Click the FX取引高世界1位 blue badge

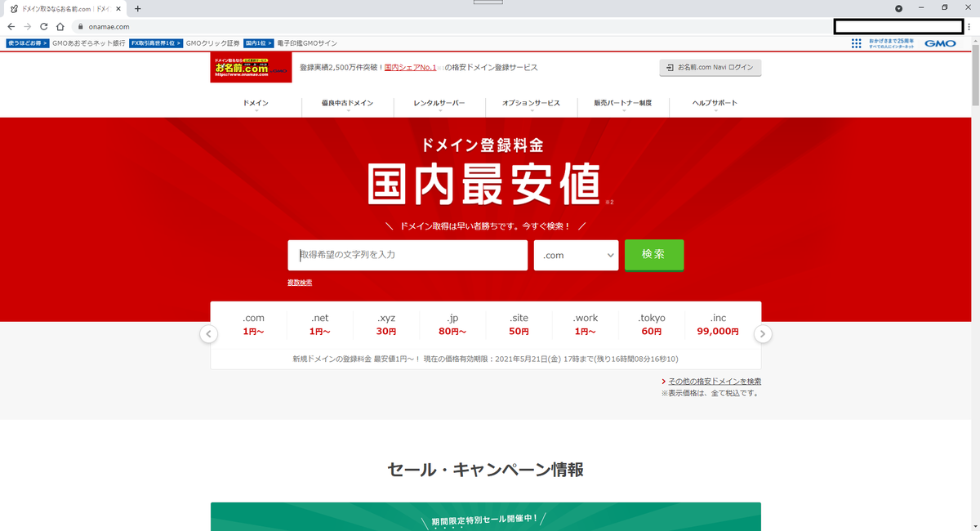point(156,43)
